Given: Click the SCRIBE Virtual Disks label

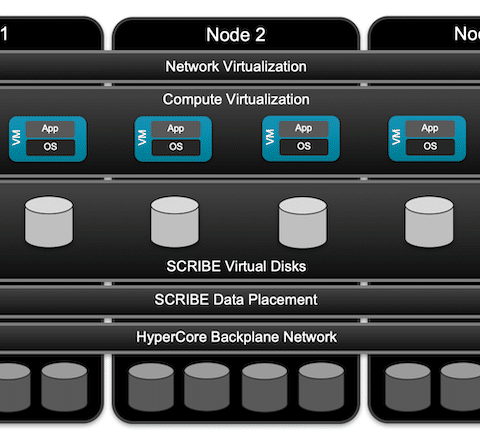Looking at the screenshot, I should (236, 266).
